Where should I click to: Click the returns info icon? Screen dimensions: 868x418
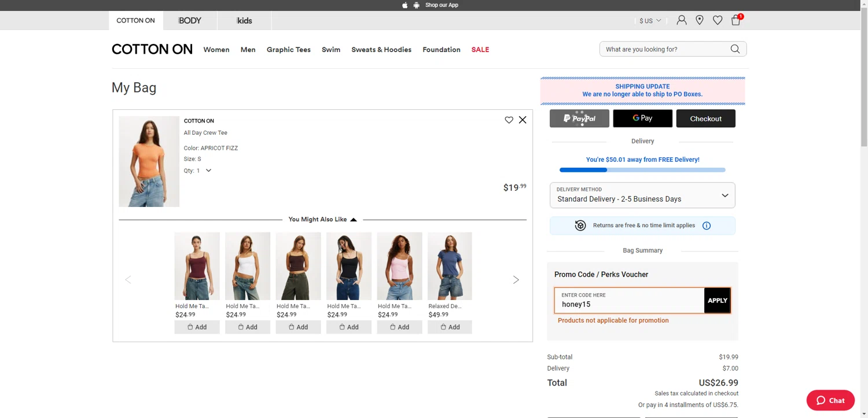pos(706,225)
